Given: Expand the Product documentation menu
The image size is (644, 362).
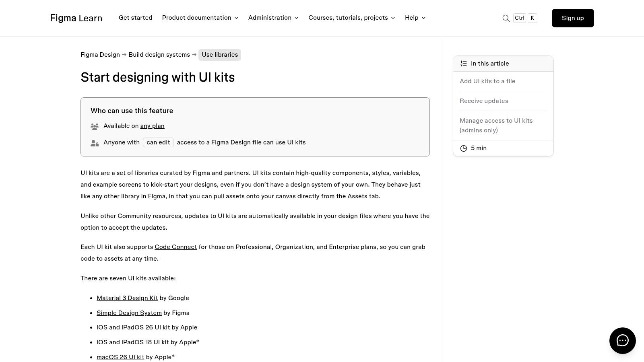Looking at the screenshot, I should [196, 18].
